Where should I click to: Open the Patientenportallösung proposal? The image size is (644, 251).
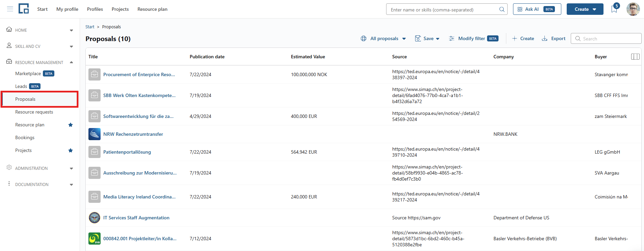(127, 152)
